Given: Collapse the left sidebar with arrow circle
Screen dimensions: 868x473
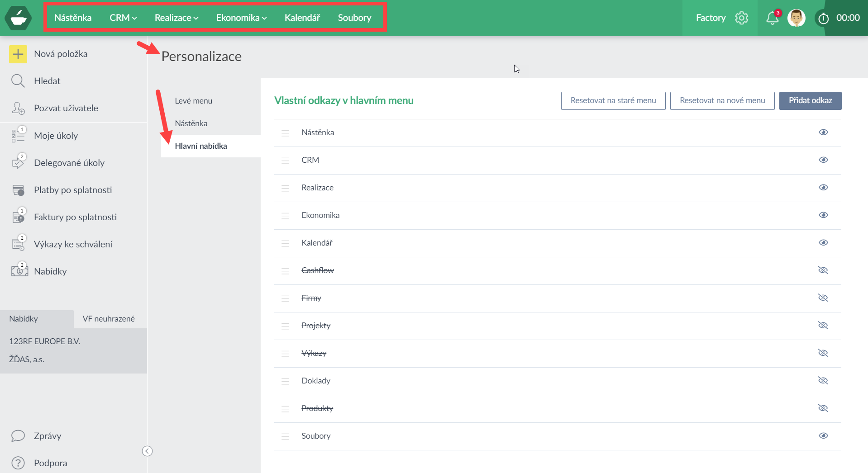Looking at the screenshot, I should click(x=147, y=451).
